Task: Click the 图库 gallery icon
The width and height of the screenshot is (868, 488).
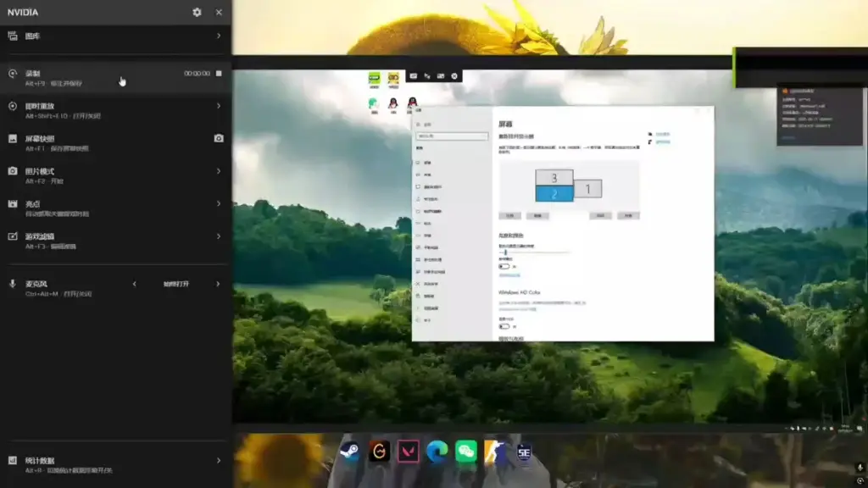Action: (13, 36)
